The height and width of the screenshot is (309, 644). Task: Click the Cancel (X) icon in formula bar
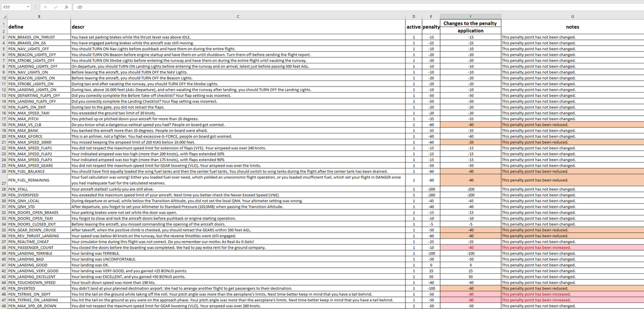click(x=46, y=8)
